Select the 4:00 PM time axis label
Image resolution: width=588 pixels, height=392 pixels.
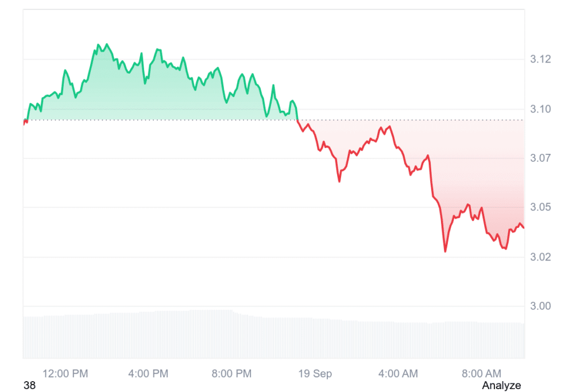coord(148,374)
